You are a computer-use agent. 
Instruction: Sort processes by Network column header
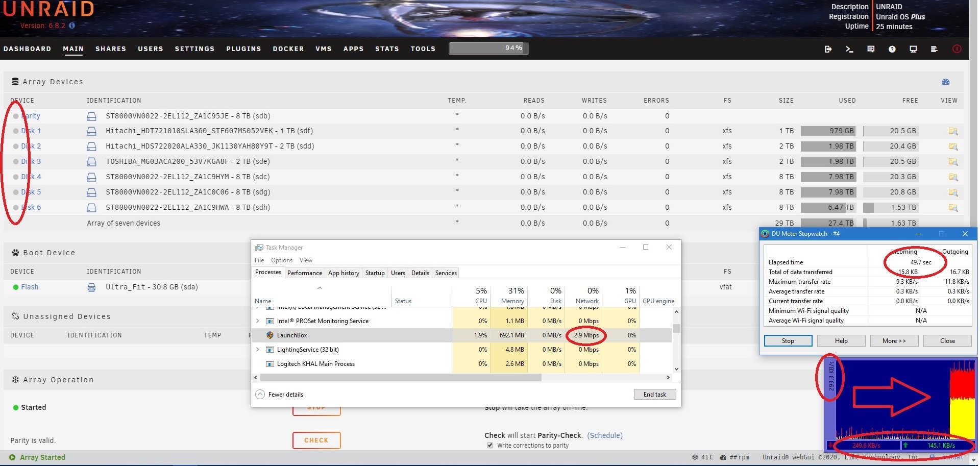tap(584, 296)
